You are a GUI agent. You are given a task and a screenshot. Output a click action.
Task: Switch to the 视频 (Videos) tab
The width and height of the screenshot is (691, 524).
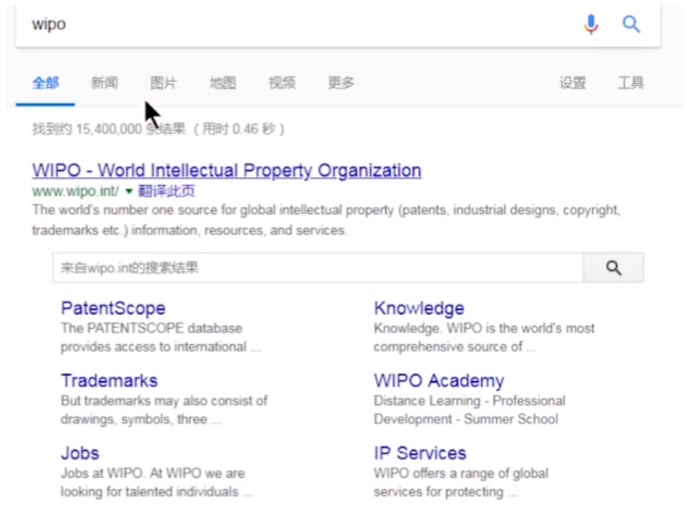point(282,83)
